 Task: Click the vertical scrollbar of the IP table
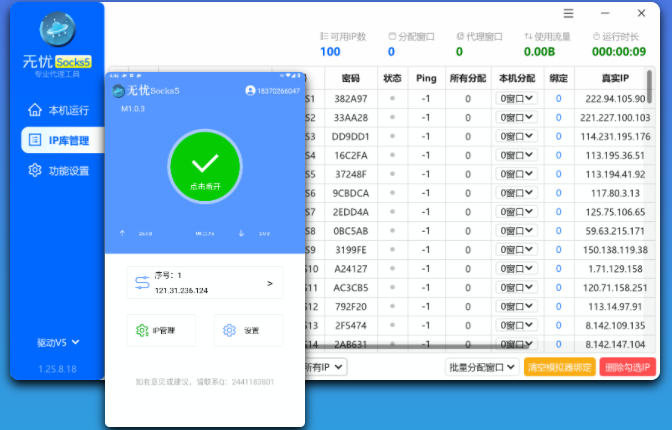point(650,87)
